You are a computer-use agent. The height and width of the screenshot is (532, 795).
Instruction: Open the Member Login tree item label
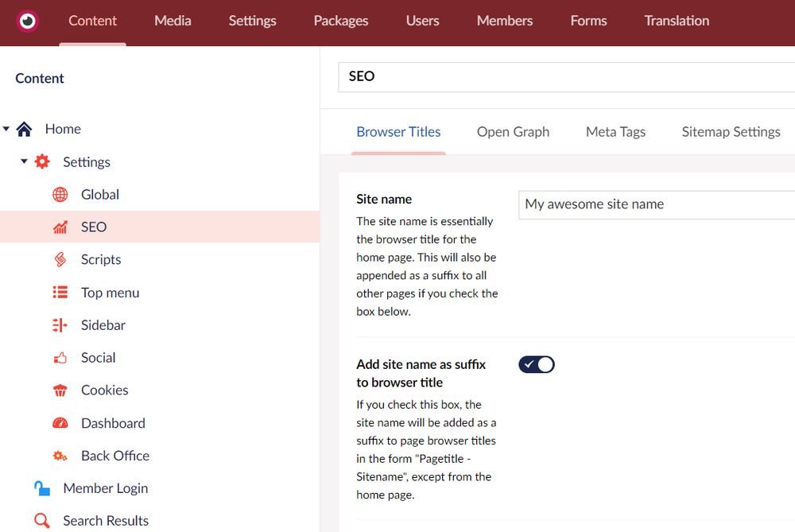(x=106, y=488)
